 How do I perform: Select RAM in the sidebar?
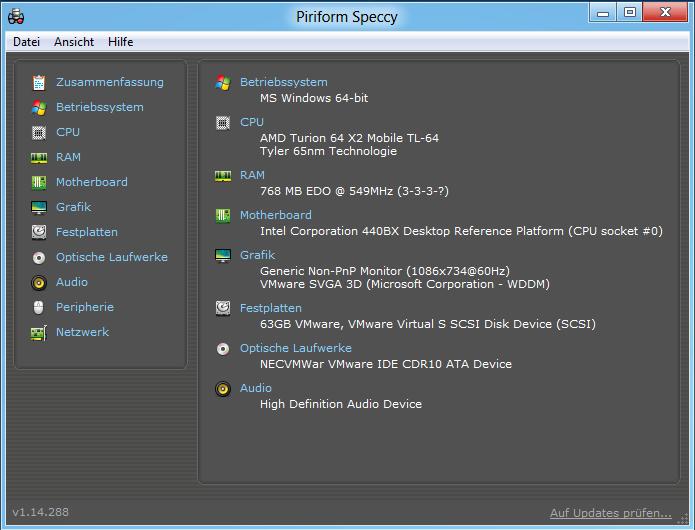pos(68,157)
